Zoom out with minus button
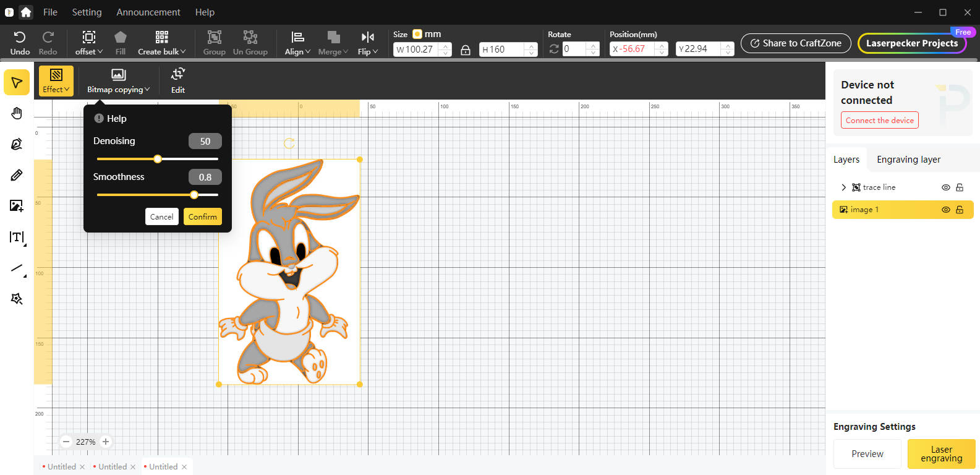980x475 pixels. coord(66,442)
